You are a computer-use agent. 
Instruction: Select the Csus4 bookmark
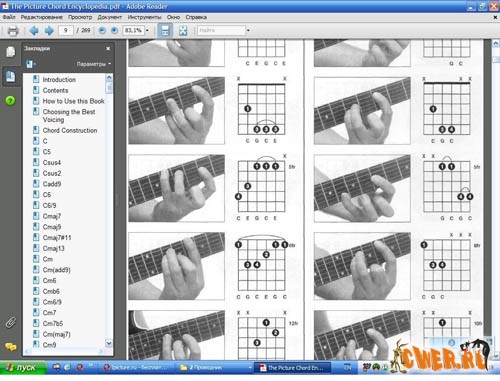(52, 163)
